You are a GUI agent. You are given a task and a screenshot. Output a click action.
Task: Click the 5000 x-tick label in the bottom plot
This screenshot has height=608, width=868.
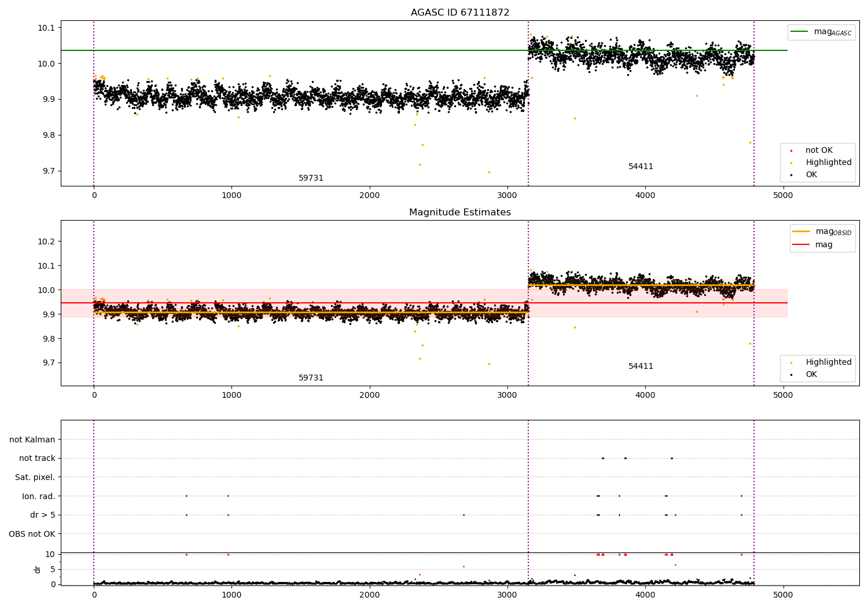[x=783, y=595]
